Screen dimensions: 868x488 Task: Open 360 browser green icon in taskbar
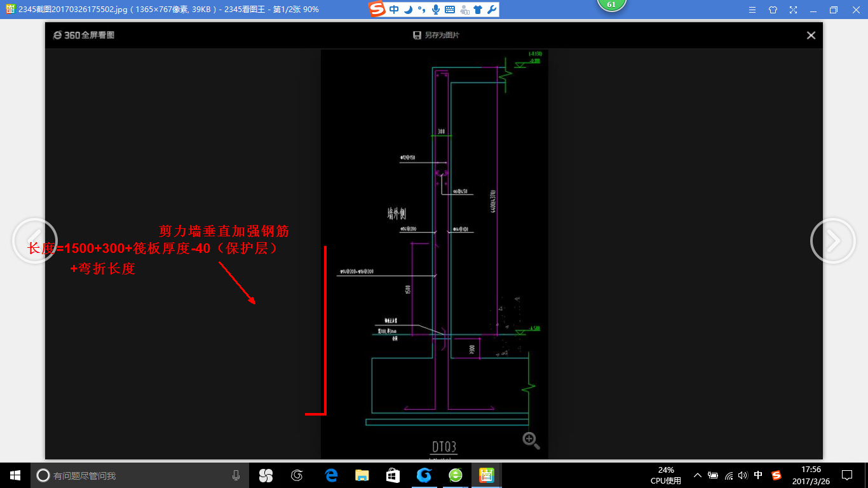[456, 475]
